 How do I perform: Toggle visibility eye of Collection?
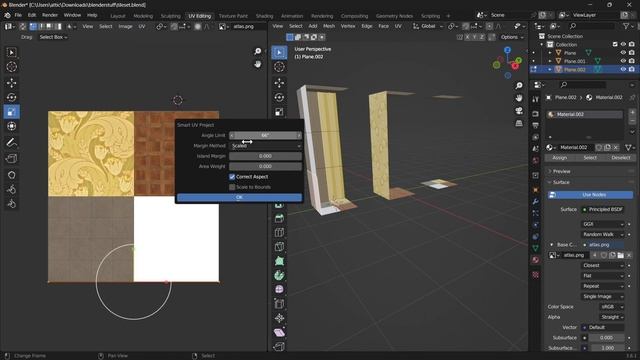623,44
